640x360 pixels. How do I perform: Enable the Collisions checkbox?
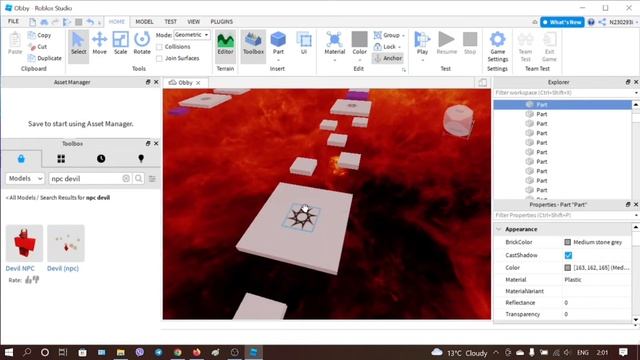click(159, 47)
